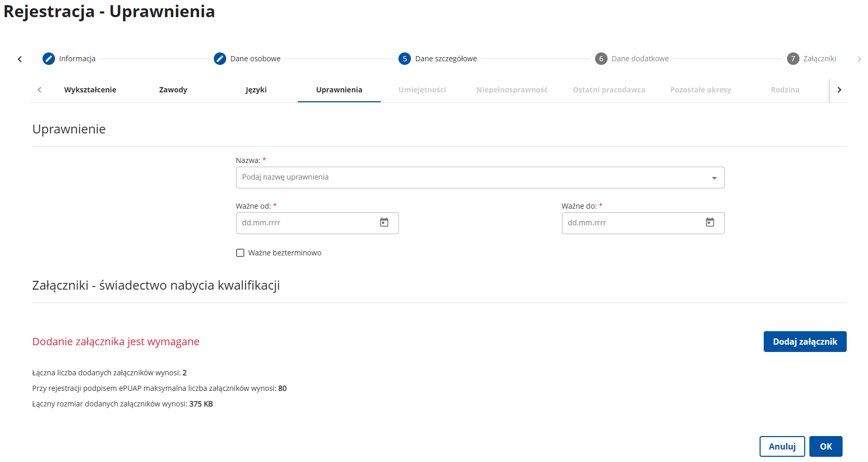The width and height of the screenshot is (868, 462).
Task: Click the pencil icon beside Dane osobowe
Action: point(220,59)
